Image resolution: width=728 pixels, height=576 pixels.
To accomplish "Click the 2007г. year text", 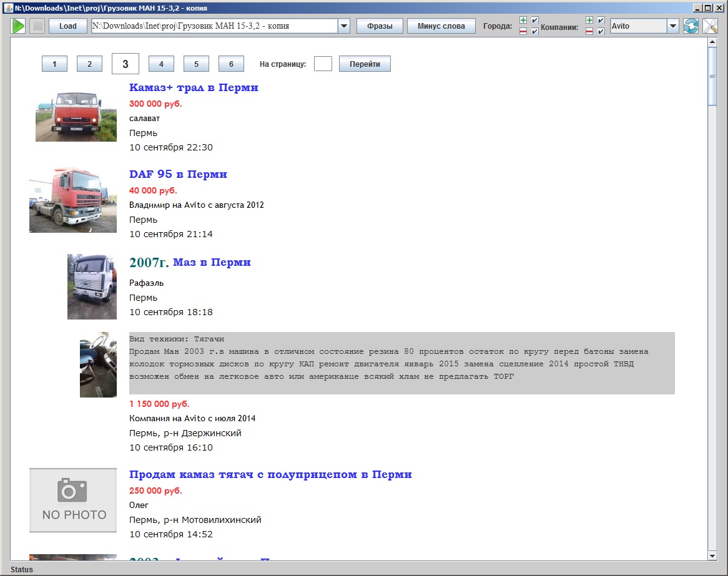I will pos(149,262).
